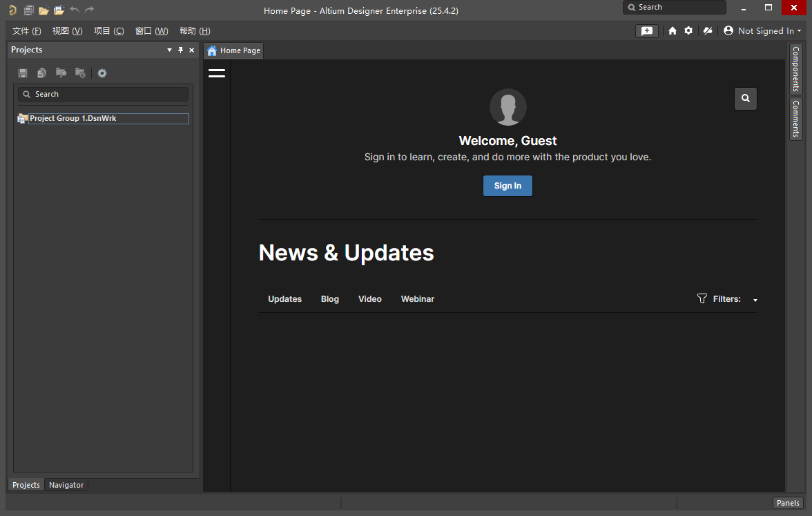Open the hamburger menu on Home Page
The height and width of the screenshot is (516, 812).
click(x=217, y=73)
